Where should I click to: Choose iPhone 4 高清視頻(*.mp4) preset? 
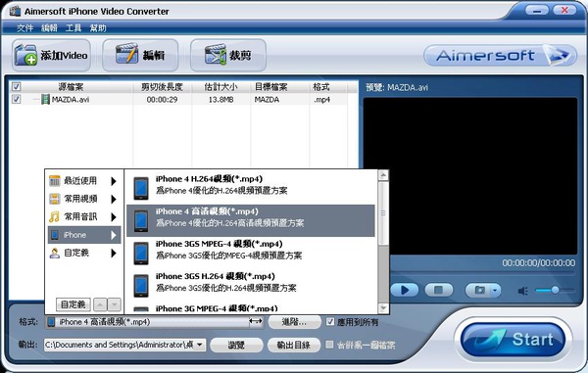pos(251,220)
